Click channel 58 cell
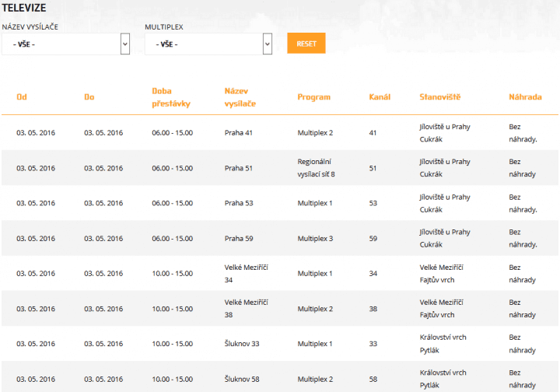The height and width of the screenshot is (392, 560). [373, 379]
